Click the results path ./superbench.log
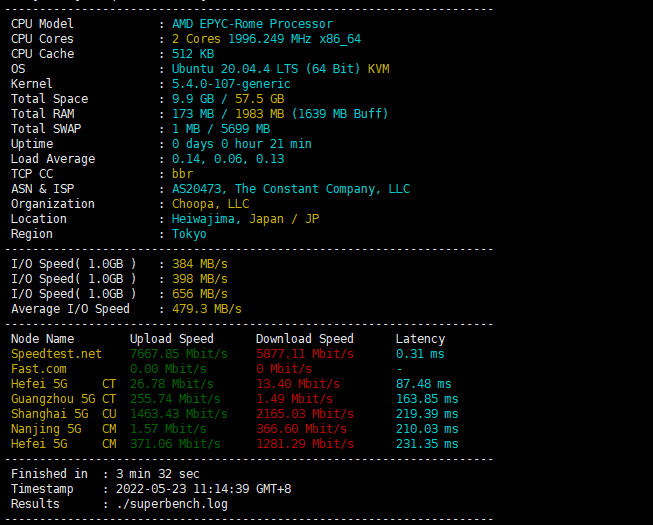This screenshot has width=653, height=525. (172, 503)
